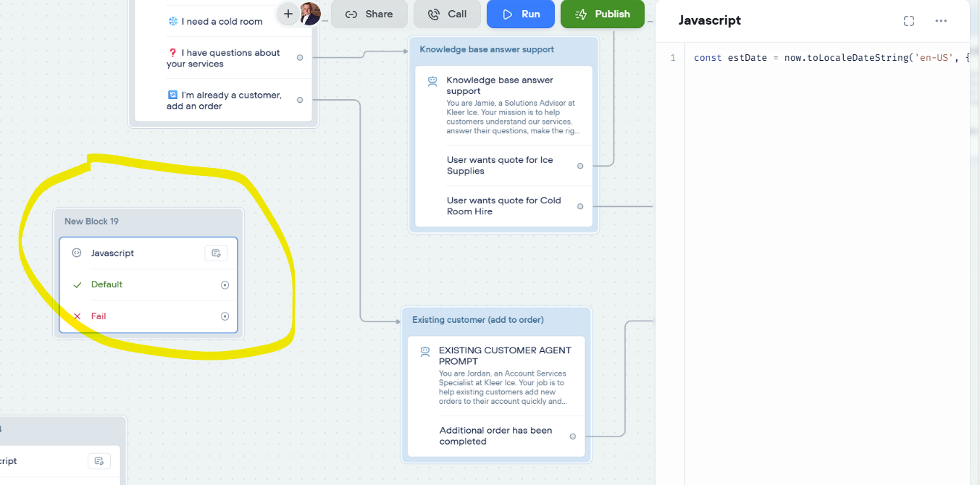Click the Fail path output port

(225, 316)
